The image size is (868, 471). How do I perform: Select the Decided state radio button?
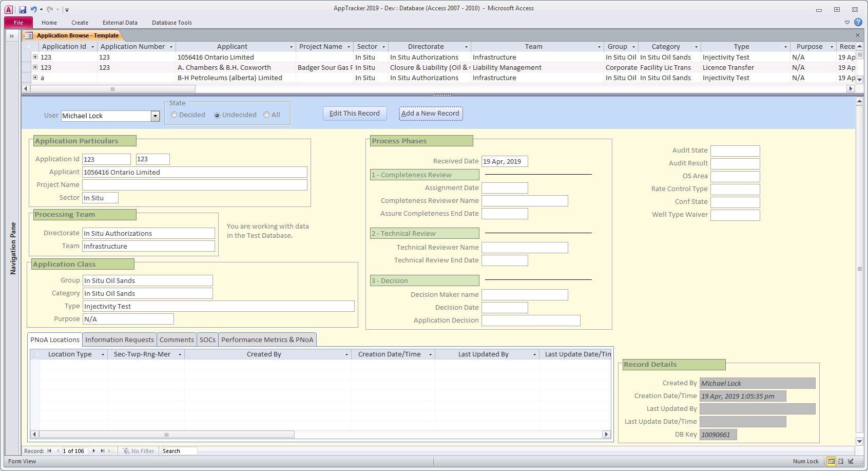[175, 115]
